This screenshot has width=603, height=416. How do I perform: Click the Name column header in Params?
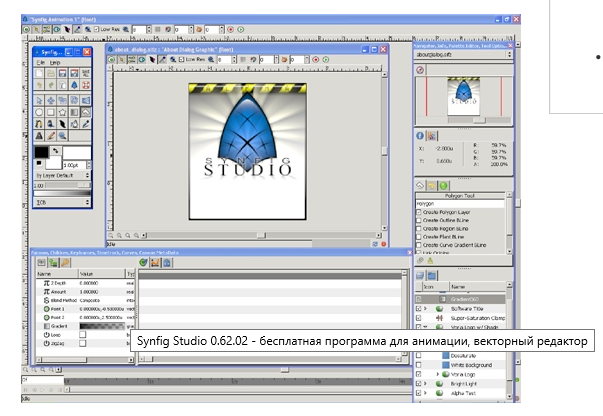coord(57,274)
